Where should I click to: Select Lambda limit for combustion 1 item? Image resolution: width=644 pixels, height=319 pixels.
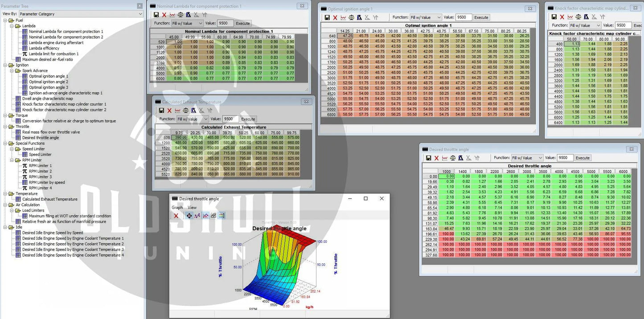53,54
